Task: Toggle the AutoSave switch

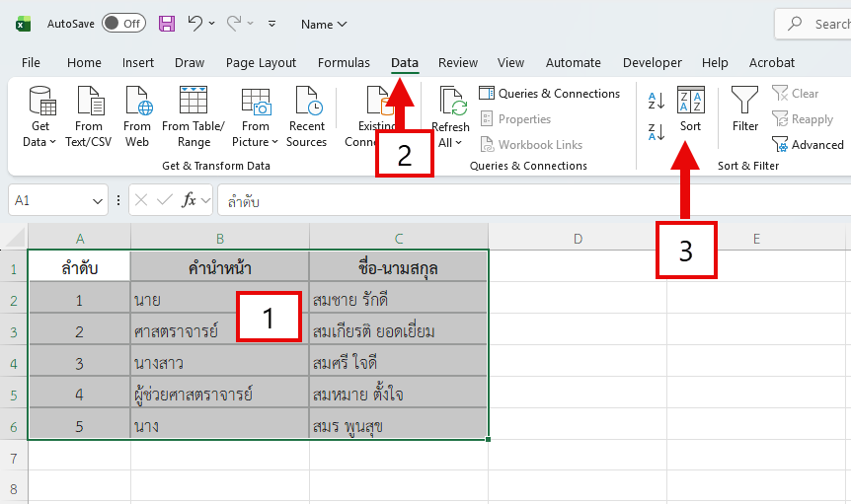Action: click(x=123, y=24)
